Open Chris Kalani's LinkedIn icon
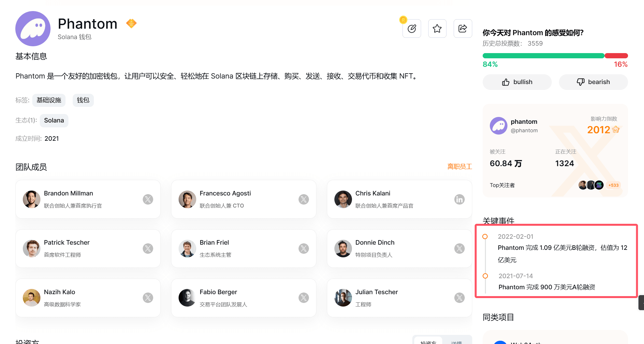Screen dimensions: 644x344 pyautogui.click(x=460, y=199)
